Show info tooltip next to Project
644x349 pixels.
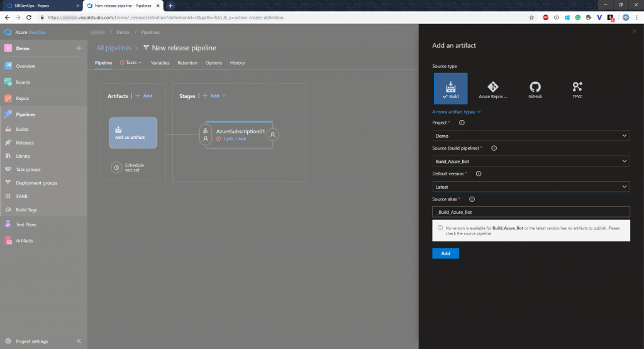462,123
